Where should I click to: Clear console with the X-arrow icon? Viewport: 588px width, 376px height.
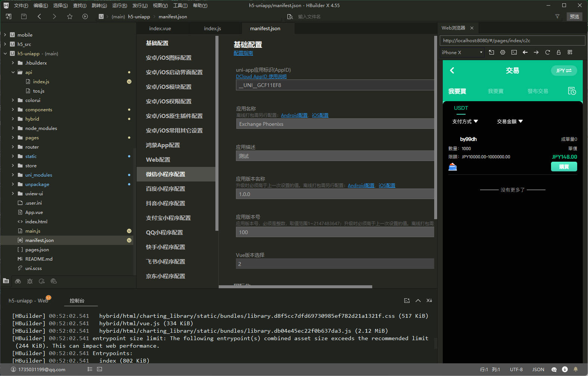(x=429, y=301)
